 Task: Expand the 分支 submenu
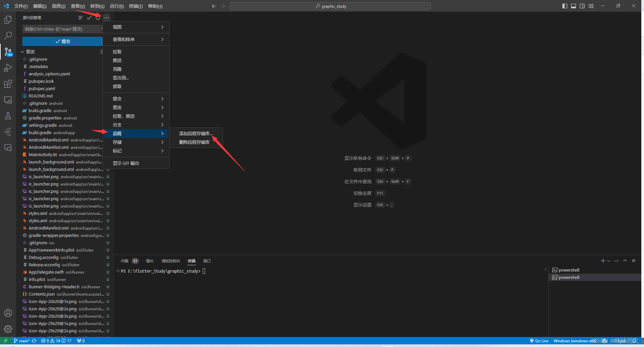[136, 125]
